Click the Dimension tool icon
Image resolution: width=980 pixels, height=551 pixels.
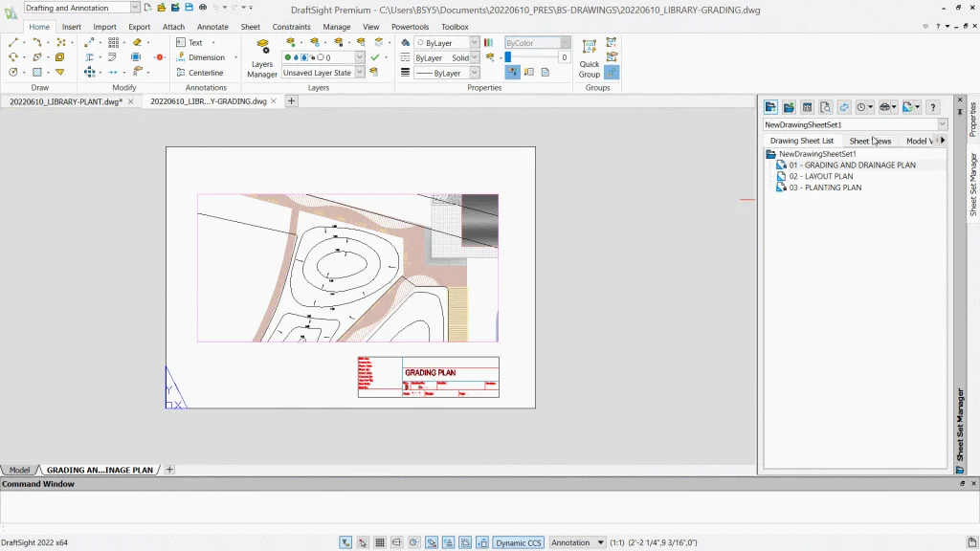click(x=181, y=57)
